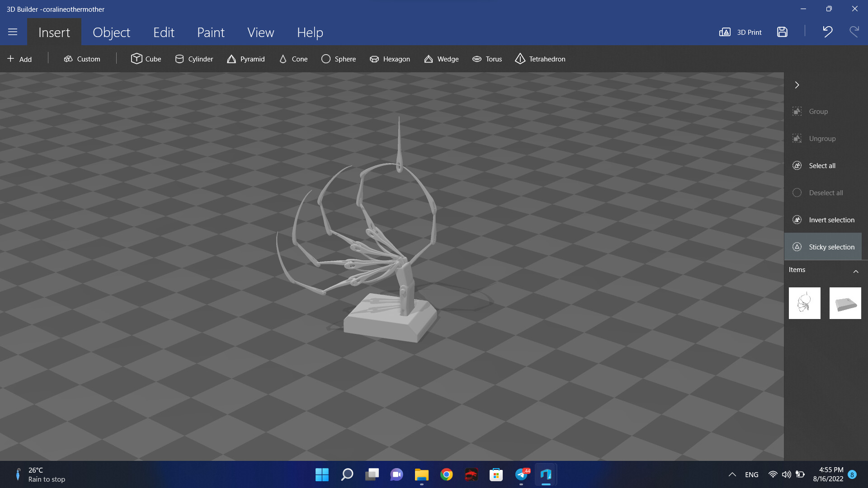Open the hamburger menu
Viewport: 868px width, 488px height.
pyautogui.click(x=13, y=32)
